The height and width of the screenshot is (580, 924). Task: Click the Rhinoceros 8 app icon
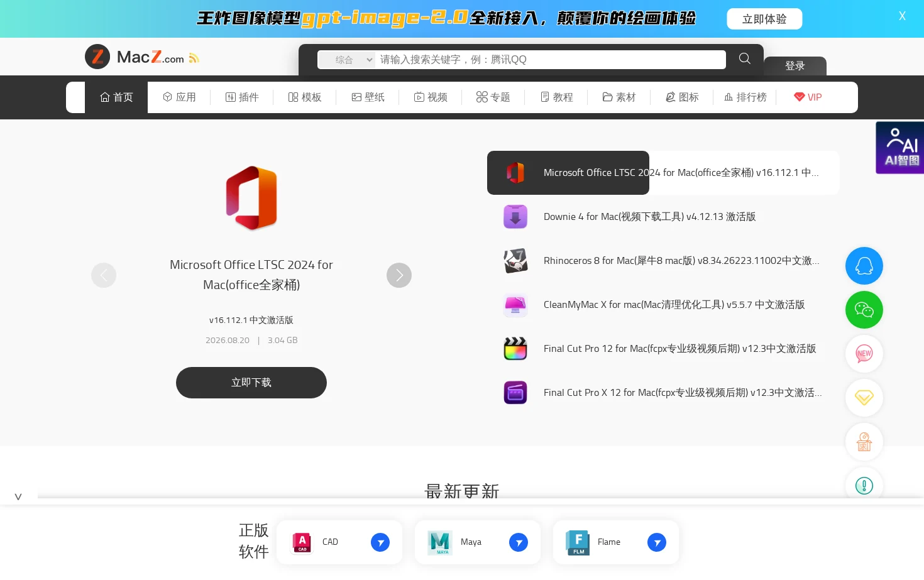(x=515, y=261)
